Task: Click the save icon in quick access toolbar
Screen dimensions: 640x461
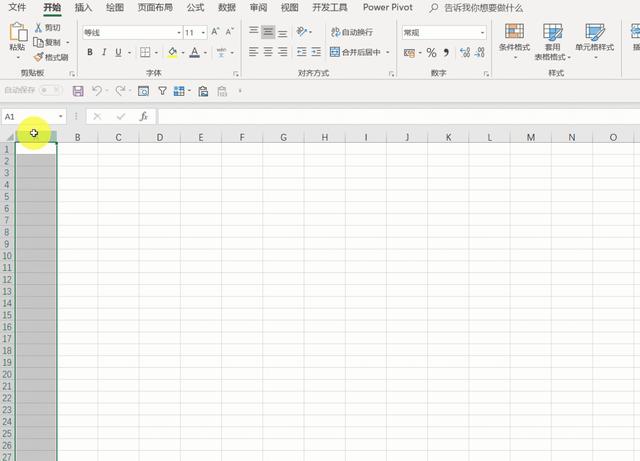Action: coord(77,91)
